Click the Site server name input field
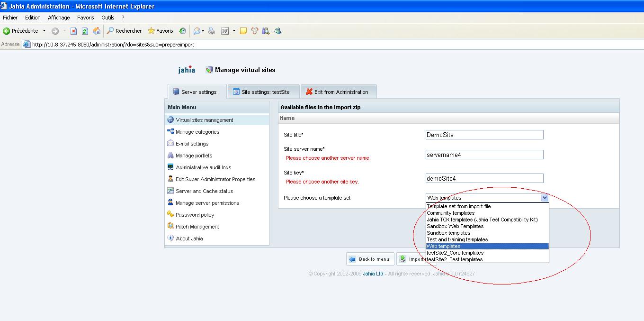 484,155
